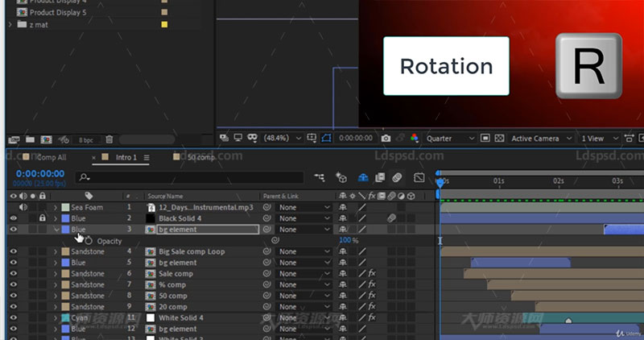
Task: Click the primary viewer monitor icon
Action: coord(237,138)
